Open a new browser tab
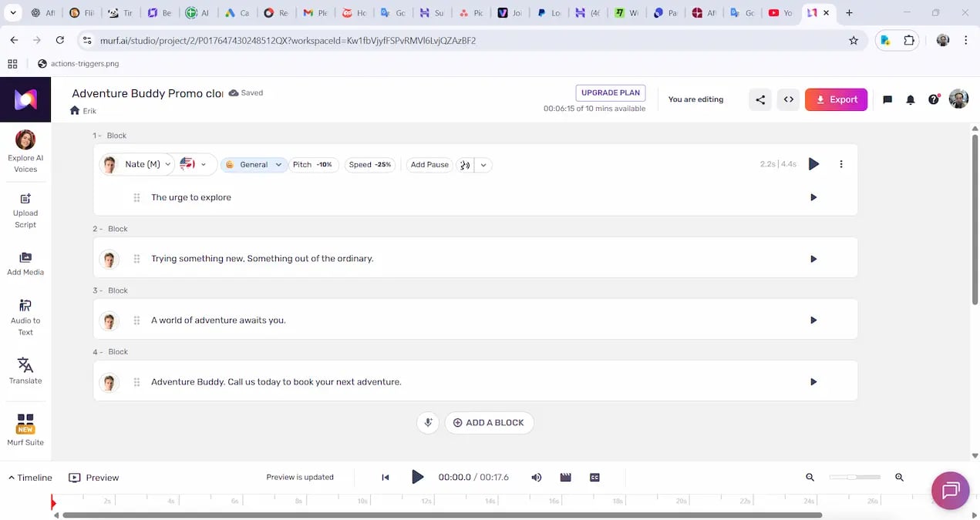The width and height of the screenshot is (980, 520). point(849,13)
